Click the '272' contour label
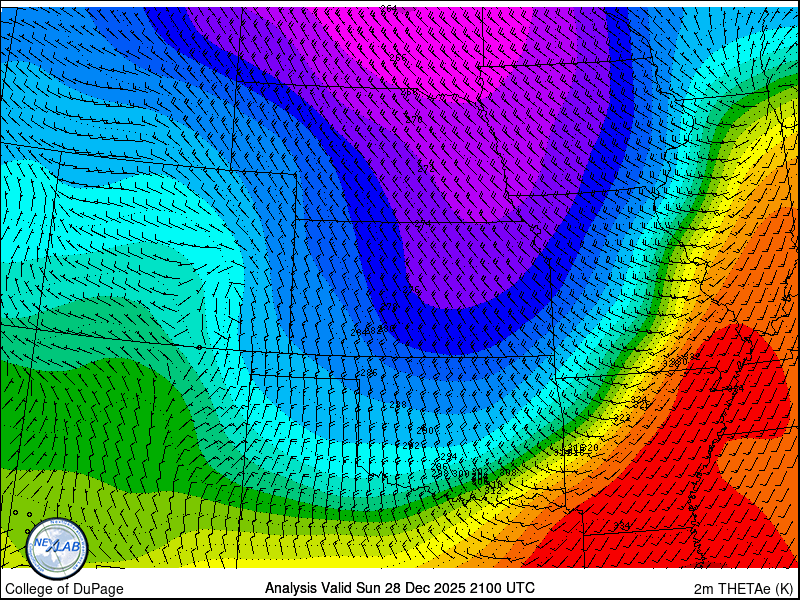The height and width of the screenshot is (600, 800). 426,168
